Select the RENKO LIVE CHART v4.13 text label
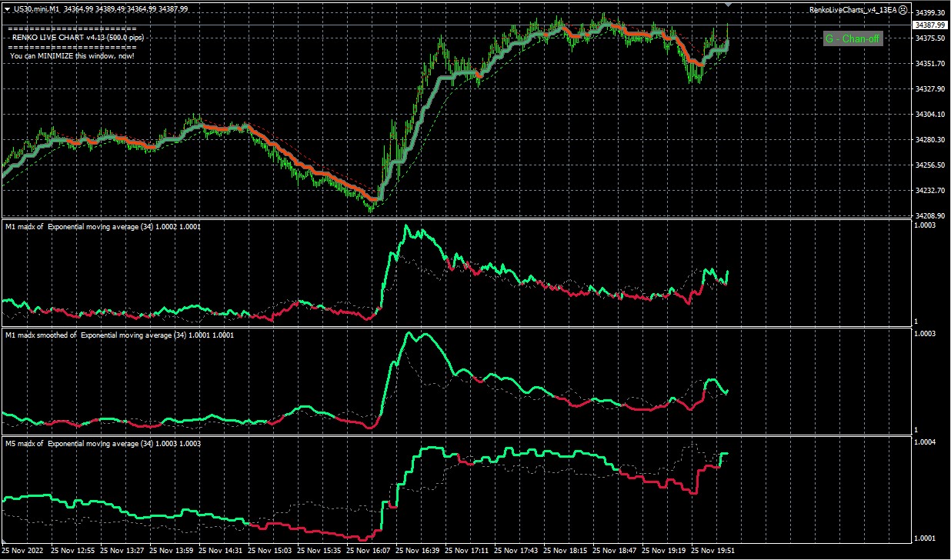Screen dimensions: 951x560 point(78,37)
